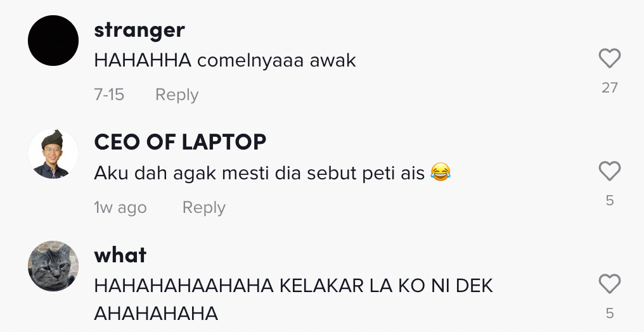Open the 'CEO OF LAPTOP' username
This screenshot has height=332, width=644.
pyautogui.click(x=180, y=142)
